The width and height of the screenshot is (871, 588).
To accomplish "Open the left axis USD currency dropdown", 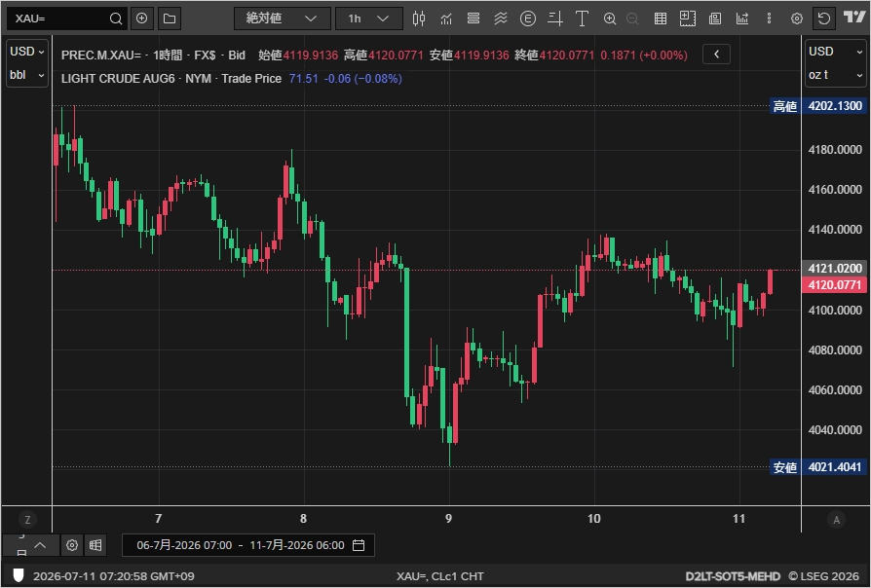I will (26, 51).
